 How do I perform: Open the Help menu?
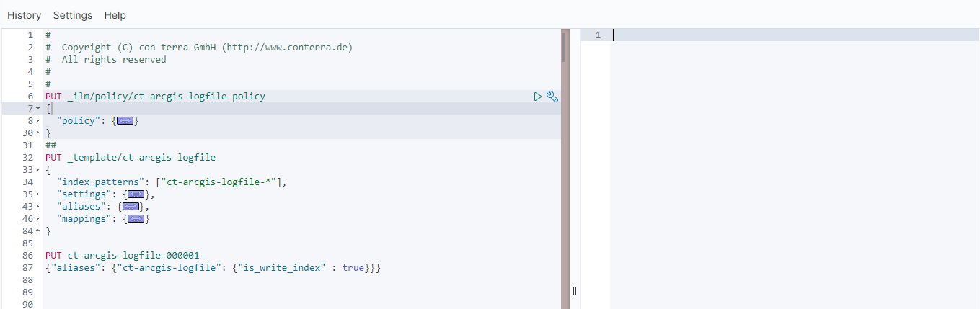115,15
